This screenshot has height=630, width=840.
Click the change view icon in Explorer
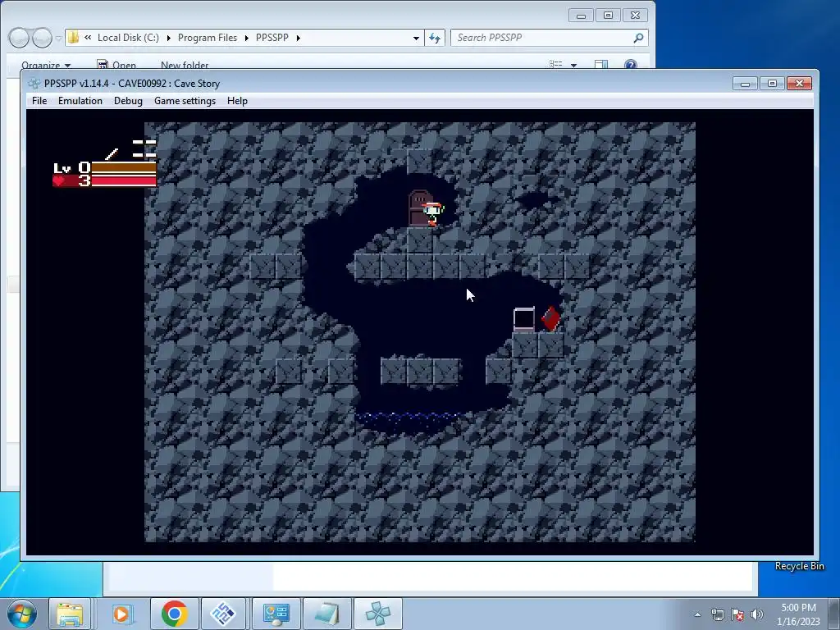tap(555, 64)
